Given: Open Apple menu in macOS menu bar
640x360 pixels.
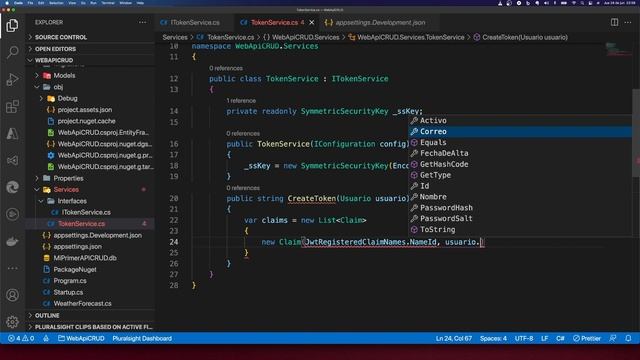Looking at the screenshot, I should [x=7, y=3].
